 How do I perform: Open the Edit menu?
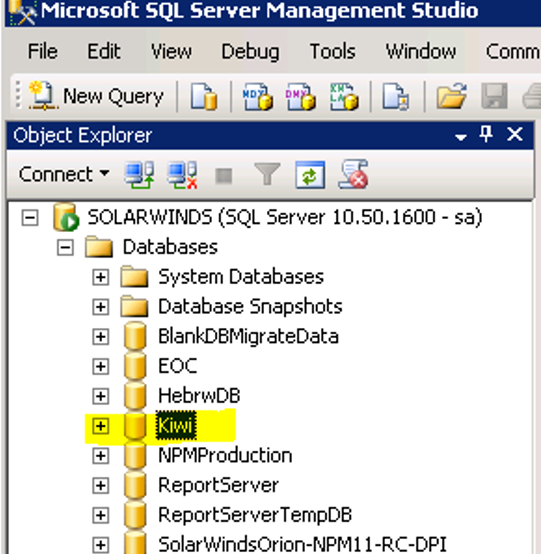(x=104, y=52)
